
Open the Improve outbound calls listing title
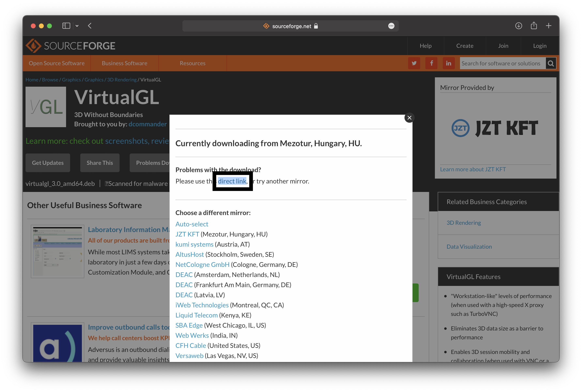129,327
